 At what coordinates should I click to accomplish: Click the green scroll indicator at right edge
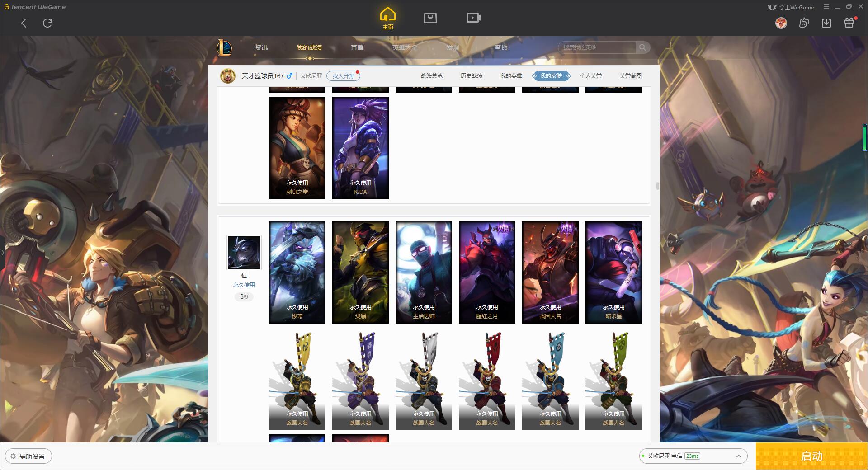864,137
